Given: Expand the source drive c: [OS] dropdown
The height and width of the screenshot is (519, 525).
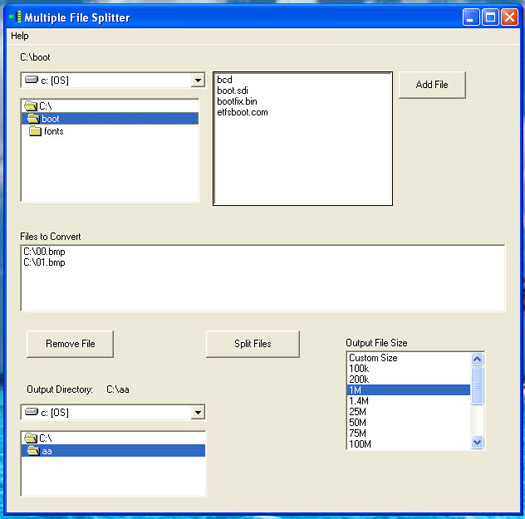Looking at the screenshot, I should pos(198,80).
